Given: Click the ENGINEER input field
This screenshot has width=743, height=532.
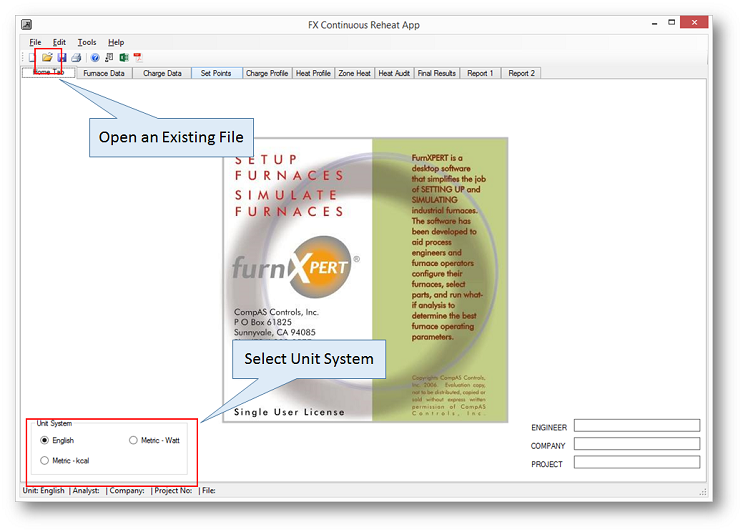Looking at the screenshot, I should (x=637, y=425).
